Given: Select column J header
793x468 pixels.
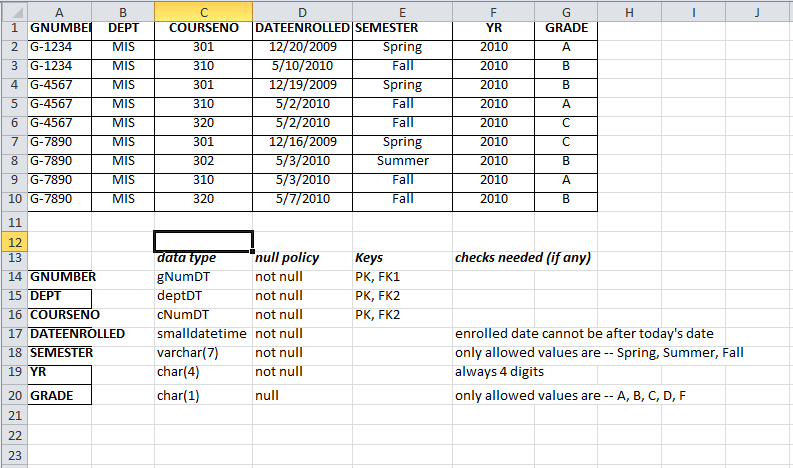Looking at the screenshot, I should (757, 12).
